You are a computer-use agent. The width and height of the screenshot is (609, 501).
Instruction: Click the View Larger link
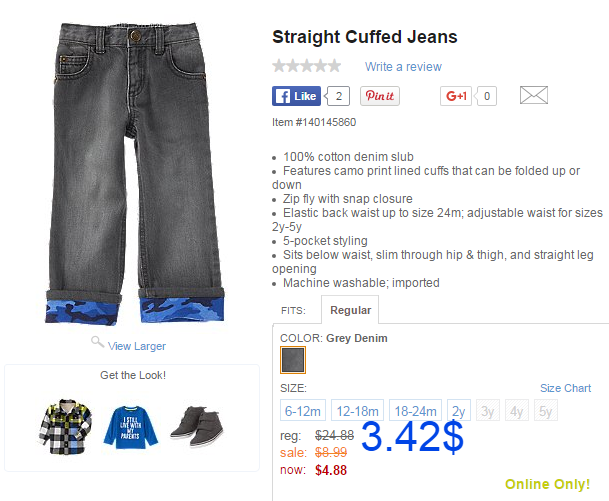[x=137, y=346]
